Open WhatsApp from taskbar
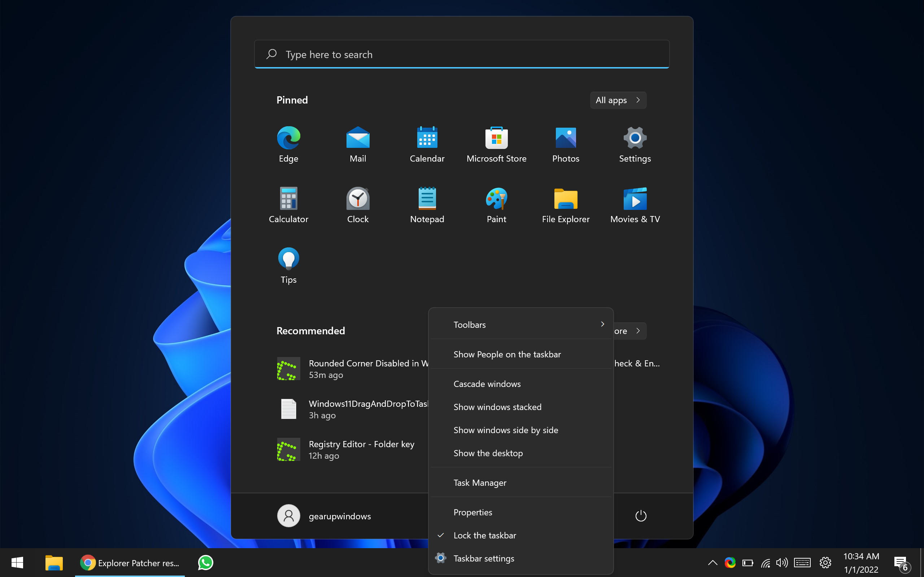The height and width of the screenshot is (577, 924). click(206, 562)
